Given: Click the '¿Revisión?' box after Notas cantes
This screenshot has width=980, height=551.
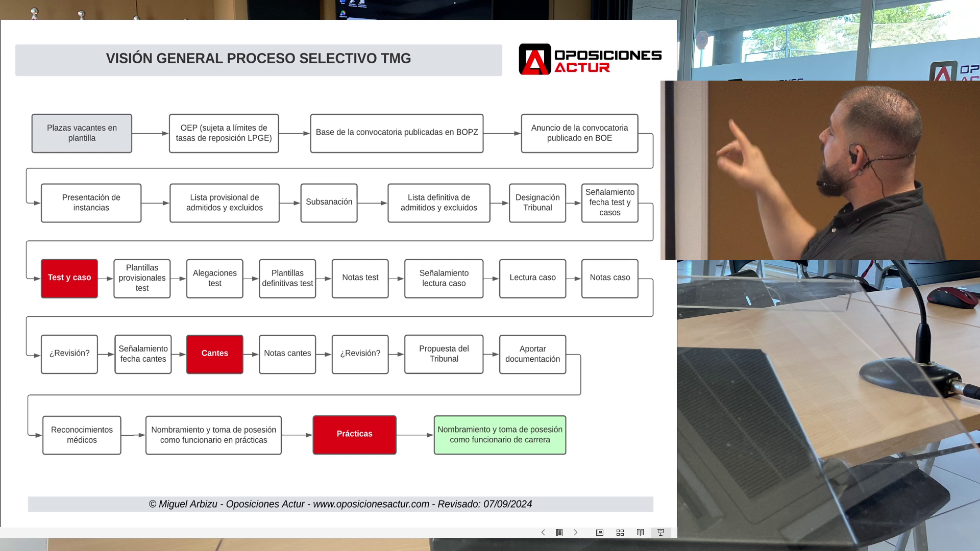Looking at the screenshot, I should [360, 354].
